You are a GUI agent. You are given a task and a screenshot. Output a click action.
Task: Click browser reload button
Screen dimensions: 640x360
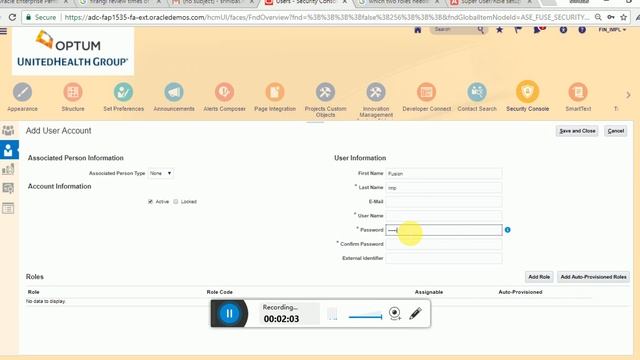[12, 17]
